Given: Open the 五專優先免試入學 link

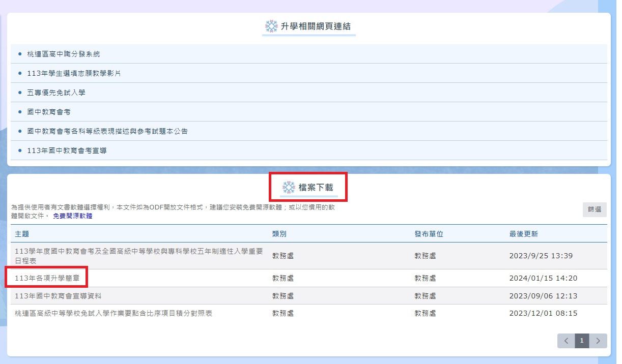Looking at the screenshot, I should [56, 93].
